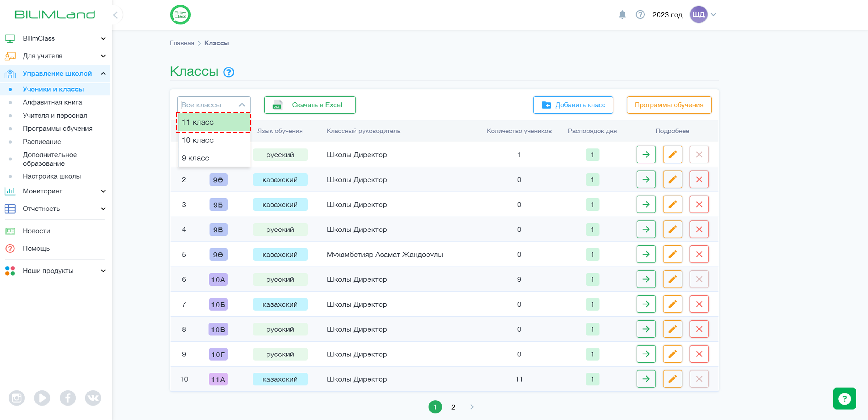Open the green floating help widget

844,399
